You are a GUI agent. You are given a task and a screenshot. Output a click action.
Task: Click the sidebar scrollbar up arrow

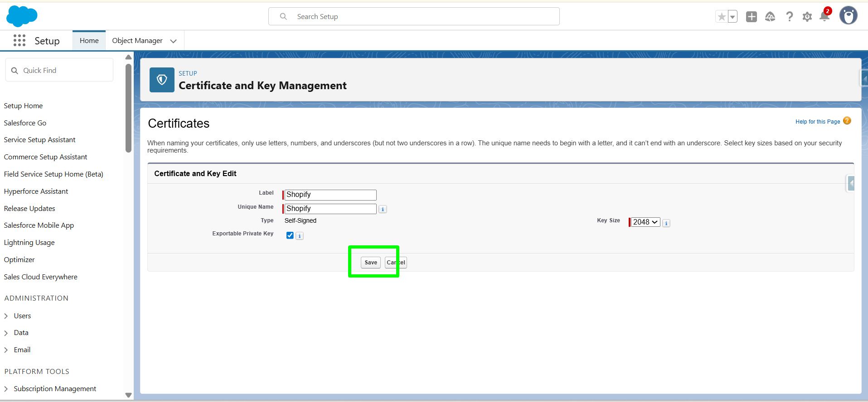(x=128, y=57)
